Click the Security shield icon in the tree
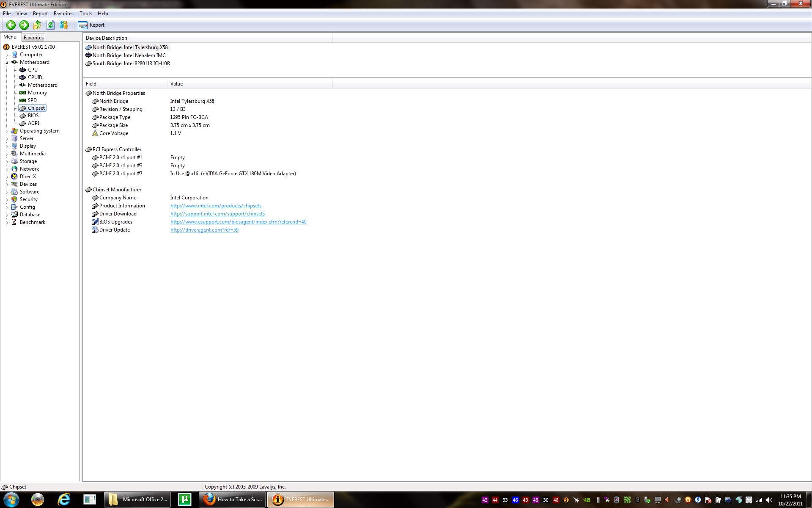 (x=14, y=199)
